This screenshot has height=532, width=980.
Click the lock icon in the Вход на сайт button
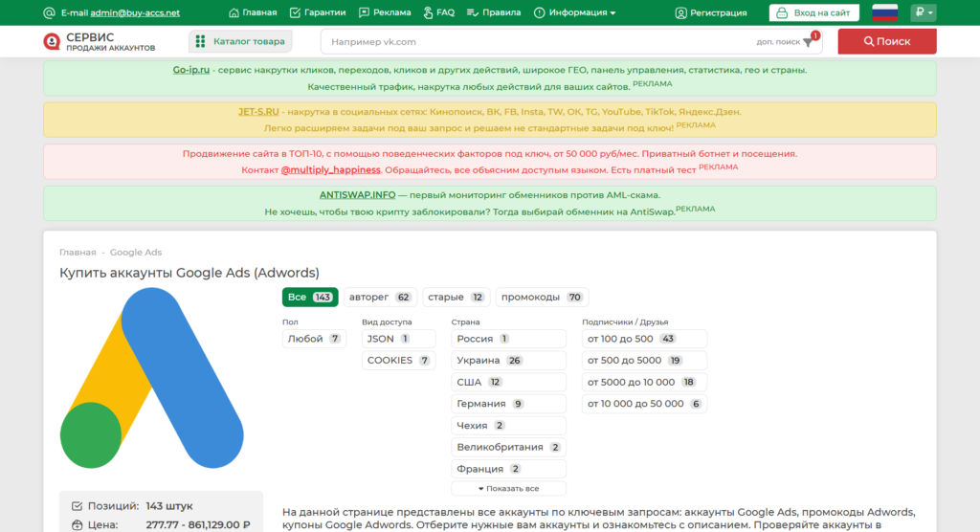pos(782,12)
